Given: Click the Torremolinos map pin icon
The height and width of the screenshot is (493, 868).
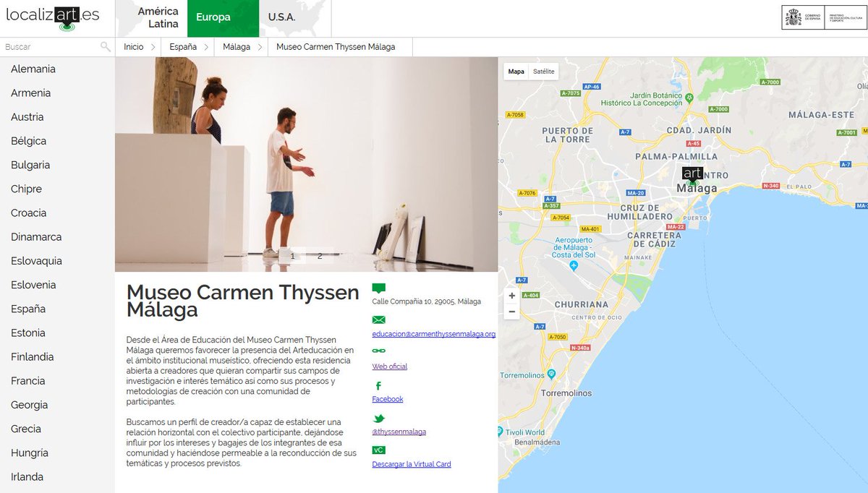Looking at the screenshot, I should [551, 374].
